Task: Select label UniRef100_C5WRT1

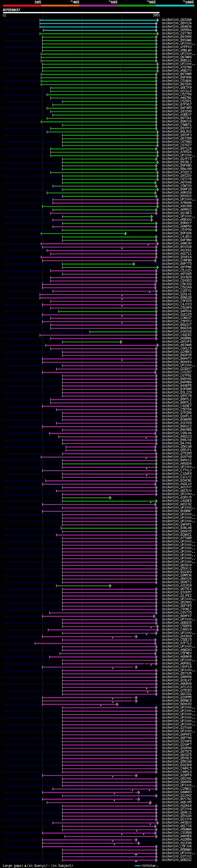Action: pyautogui.click(x=177, y=125)
